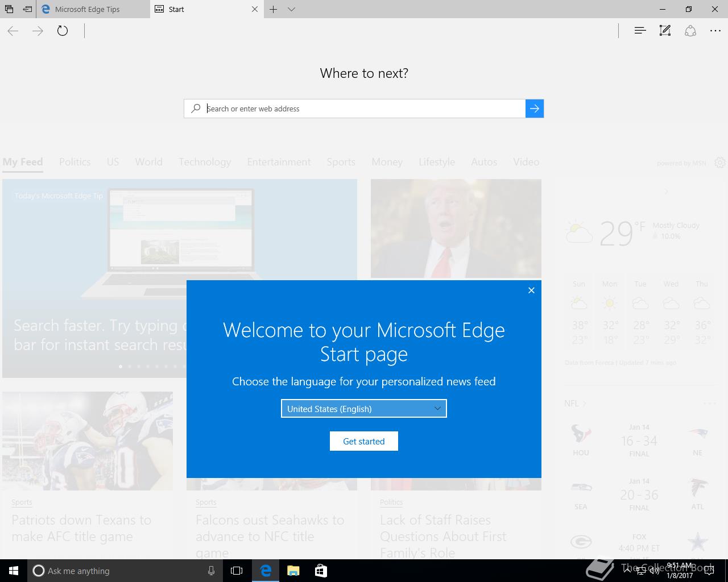Open the HOU vs NE 16-34 score
The width and height of the screenshot is (728, 582).
(x=639, y=441)
